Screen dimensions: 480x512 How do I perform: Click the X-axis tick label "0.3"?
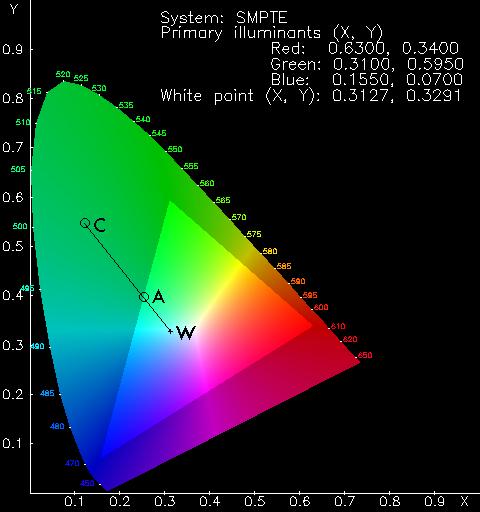164,501
